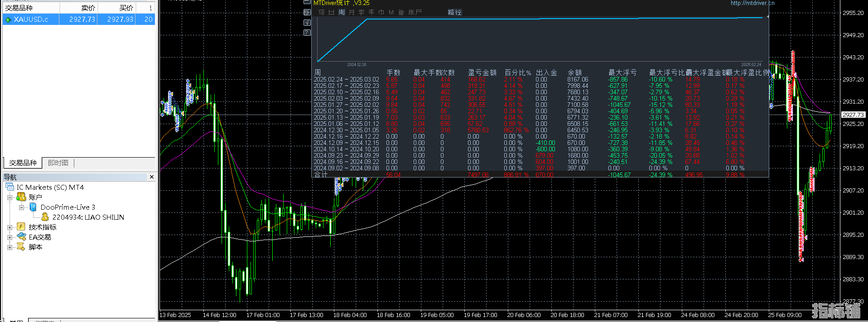Click the EA交易 expert advisors icon
868x322 pixels.
click(x=21, y=237)
